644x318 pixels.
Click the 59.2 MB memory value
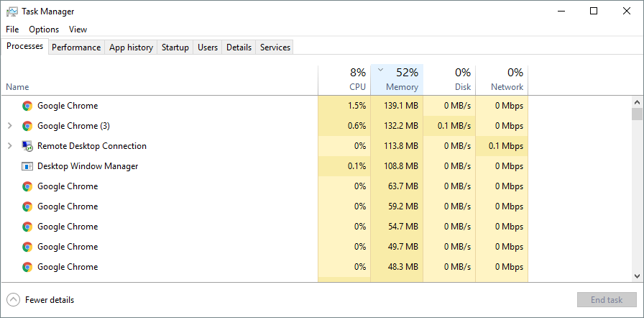pyautogui.click(x=403, y=206)
